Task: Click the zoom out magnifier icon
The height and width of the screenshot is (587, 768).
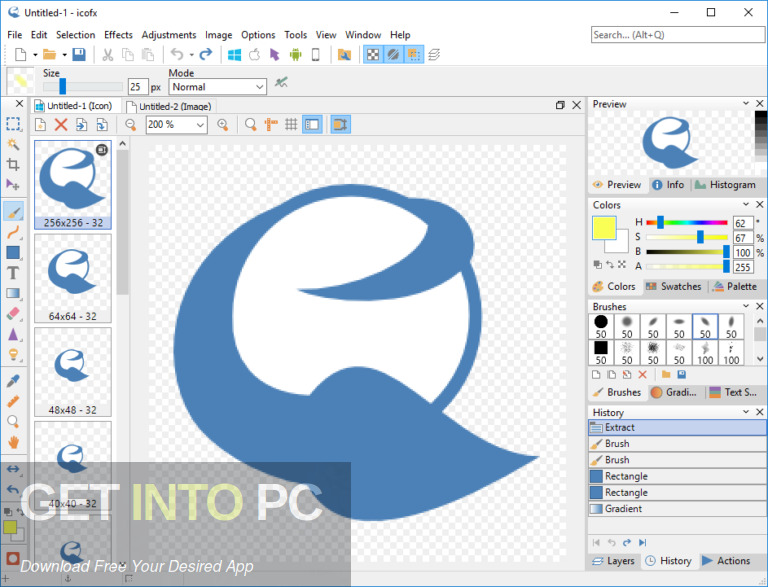Action: pos(130,124)
